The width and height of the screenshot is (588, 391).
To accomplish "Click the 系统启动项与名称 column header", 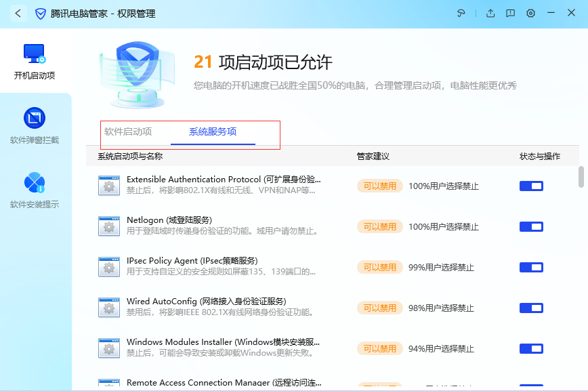I will 130,157.
